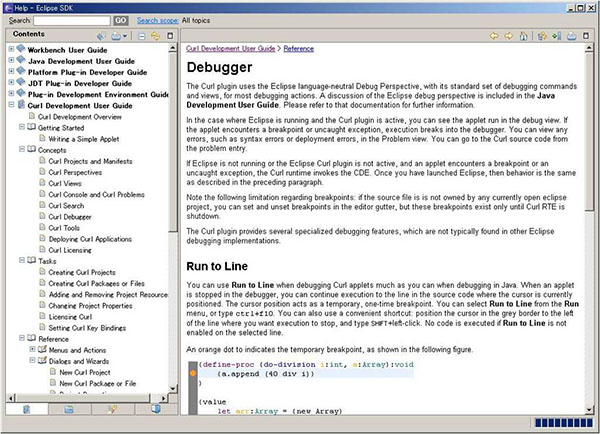Click the Contents tree vertical scrollbar thumb

pos(173,142)
